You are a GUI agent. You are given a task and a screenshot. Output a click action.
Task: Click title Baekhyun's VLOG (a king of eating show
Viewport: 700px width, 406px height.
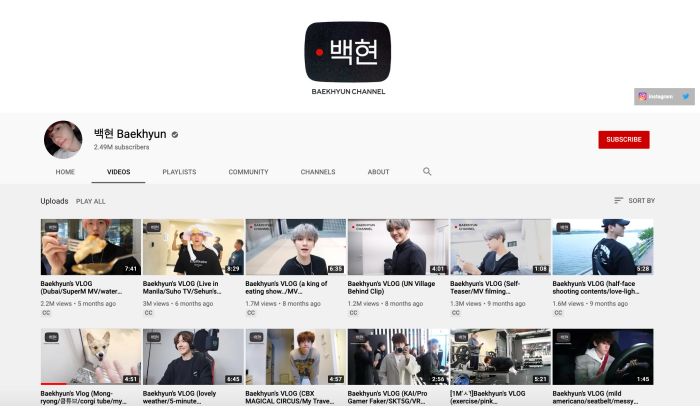point(286,287)
